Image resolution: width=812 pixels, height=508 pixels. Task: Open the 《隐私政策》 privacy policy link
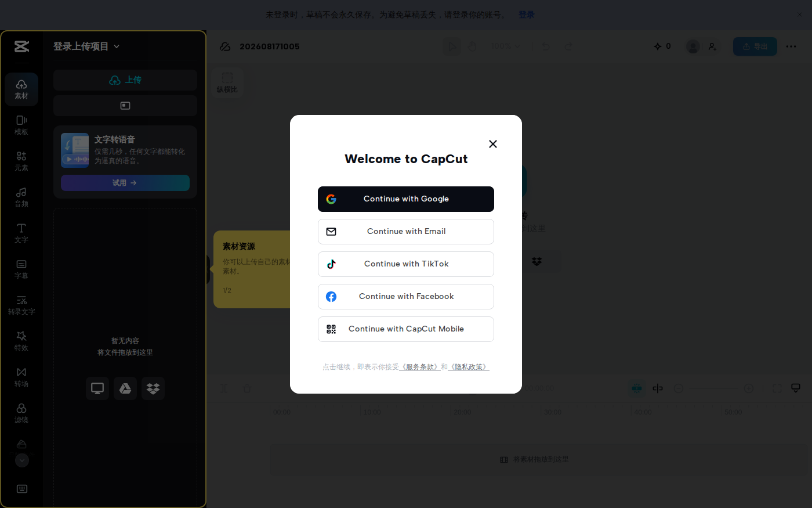coord(469,367)
